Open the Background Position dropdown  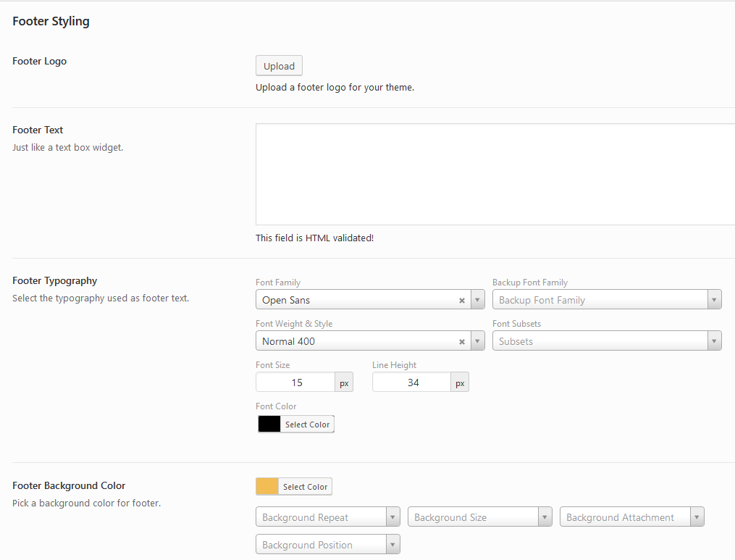tap(327, 545)
